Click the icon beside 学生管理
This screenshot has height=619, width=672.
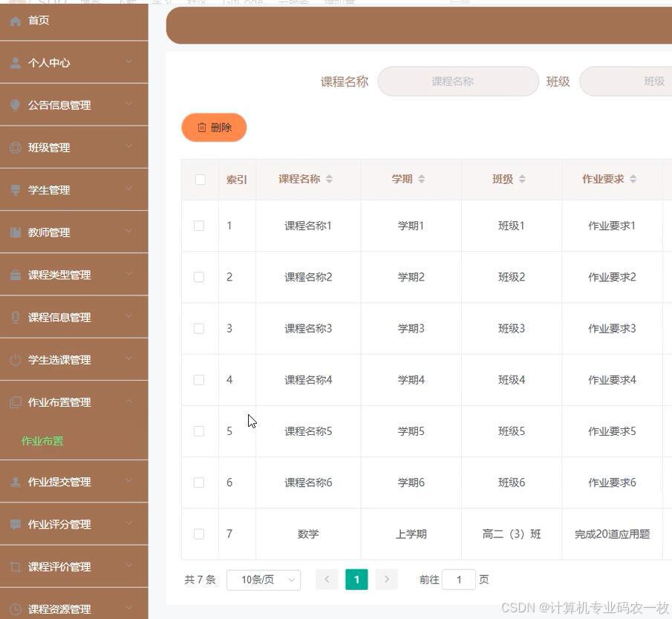pos(16,190)
